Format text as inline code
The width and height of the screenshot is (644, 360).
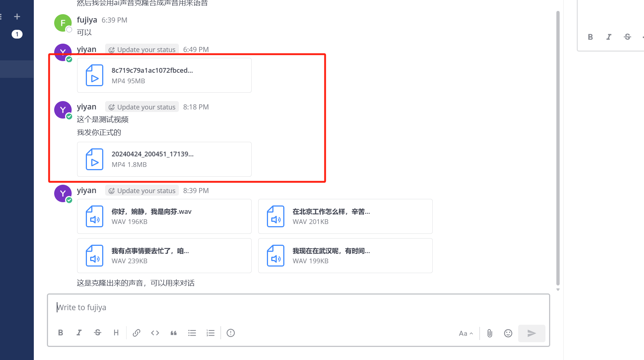pyautogui.click(x=155, y=333)
